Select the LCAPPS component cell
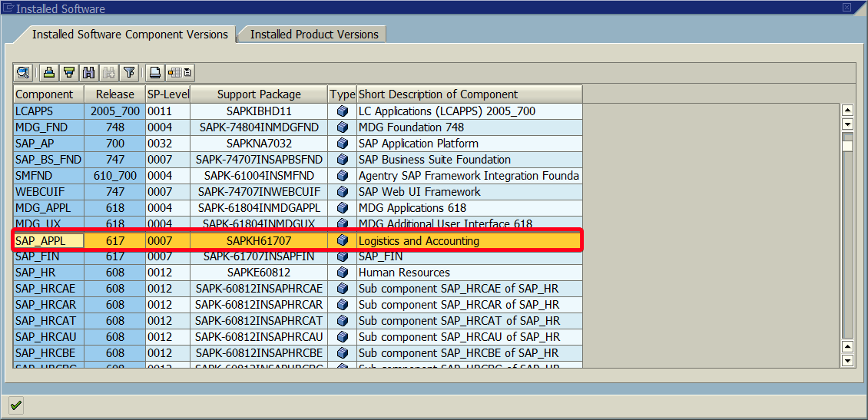Screen dimensions: 868x420 tap(48, 111)
